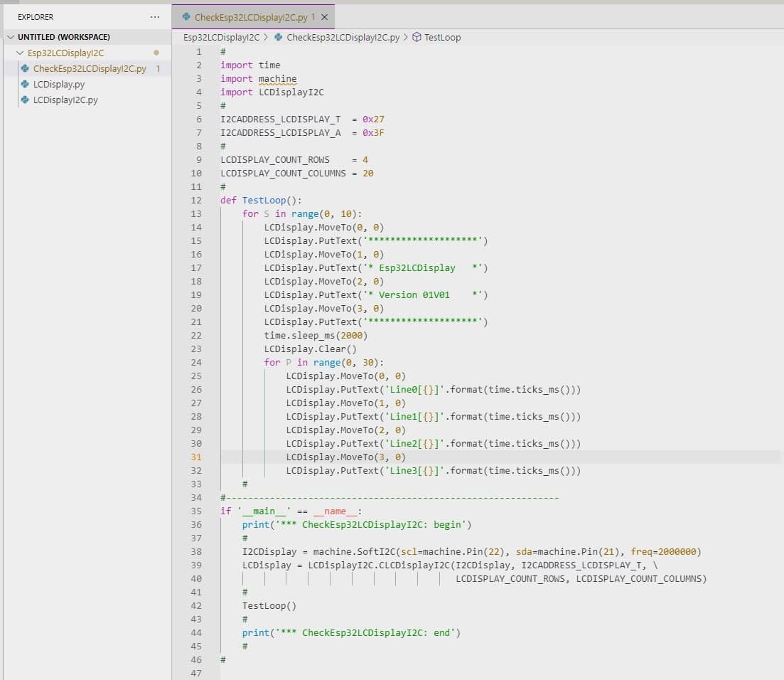Click Python icon beside LCDisplayI2C.py in Explorer
784x680 pixels.
[x=26, y=100]
